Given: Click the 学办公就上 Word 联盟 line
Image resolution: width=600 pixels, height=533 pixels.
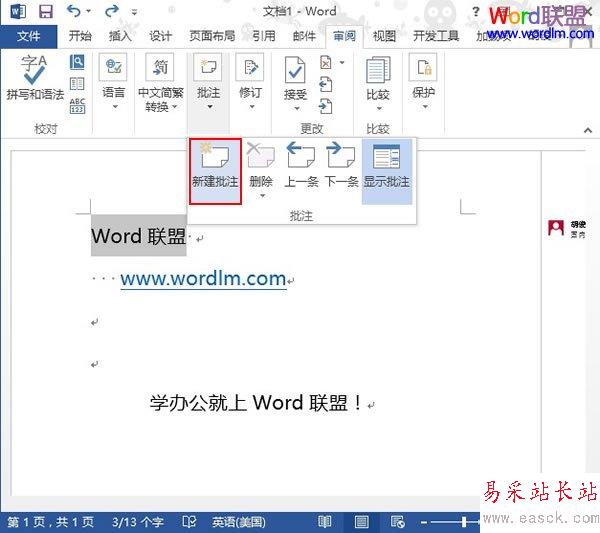Looking at the screenshot, I should pyautogui.click(x=255, y=403).
